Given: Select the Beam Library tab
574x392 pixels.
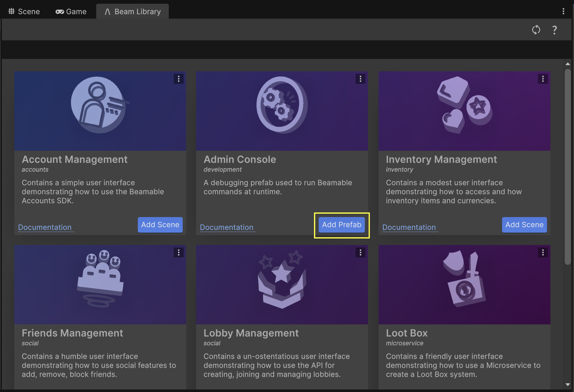Looking at the screenshot, I should (133, 12).
